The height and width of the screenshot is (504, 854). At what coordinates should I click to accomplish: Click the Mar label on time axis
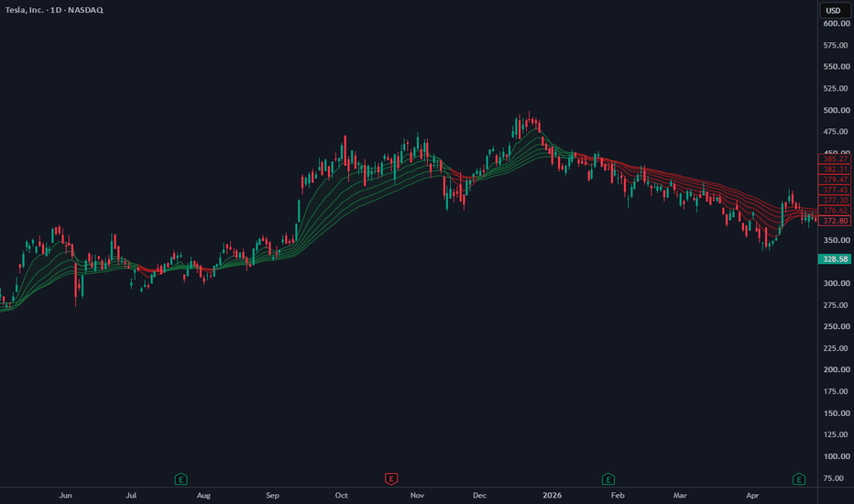[x=680, y=495]
